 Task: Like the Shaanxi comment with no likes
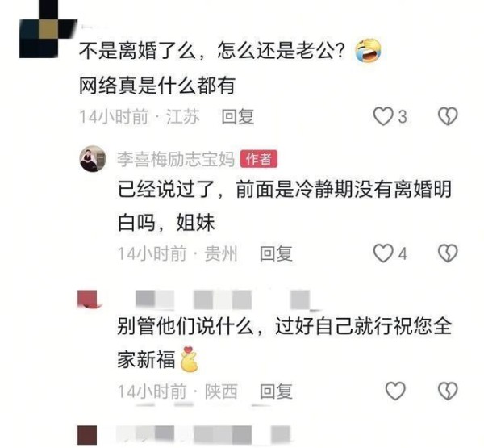(x=396, y=391)
